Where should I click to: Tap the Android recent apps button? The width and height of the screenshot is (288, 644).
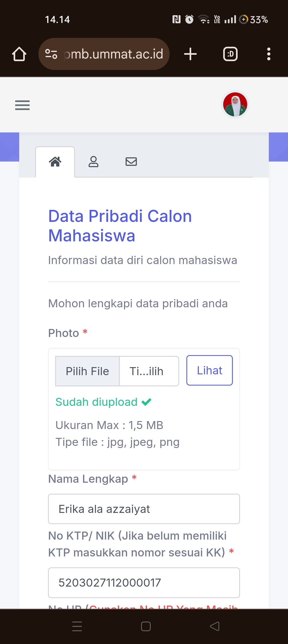coord(77,626)
